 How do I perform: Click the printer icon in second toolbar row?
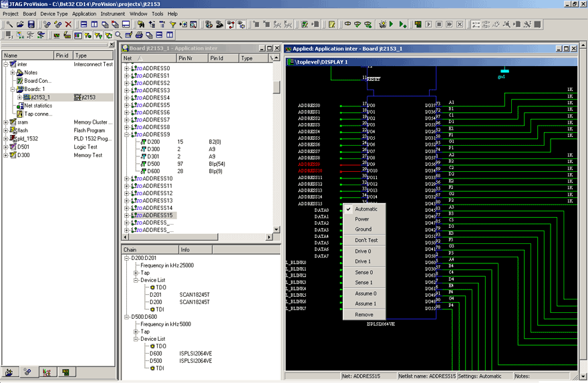click(139, 35)
